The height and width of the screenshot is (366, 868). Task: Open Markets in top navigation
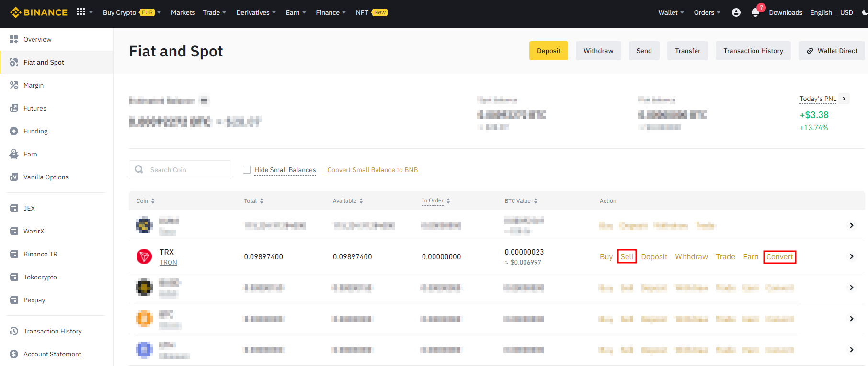pyautogui.click(x=183, y=12)
